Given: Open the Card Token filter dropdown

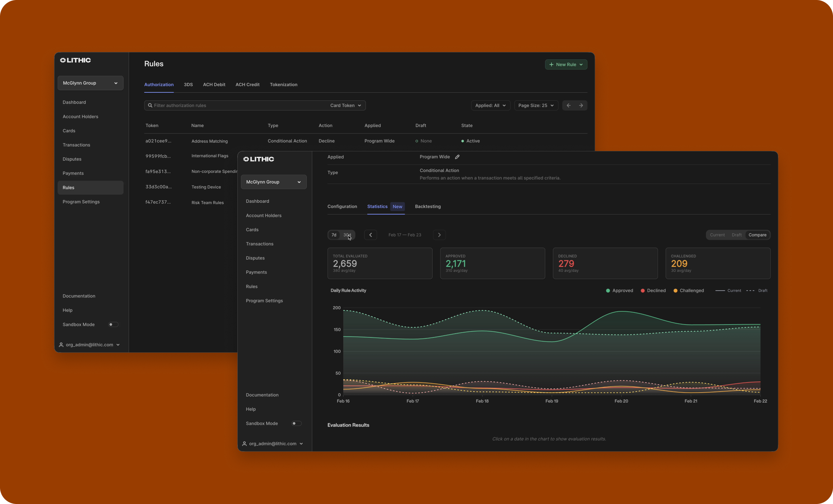Looking at the screenshot, I should [346, 105].
